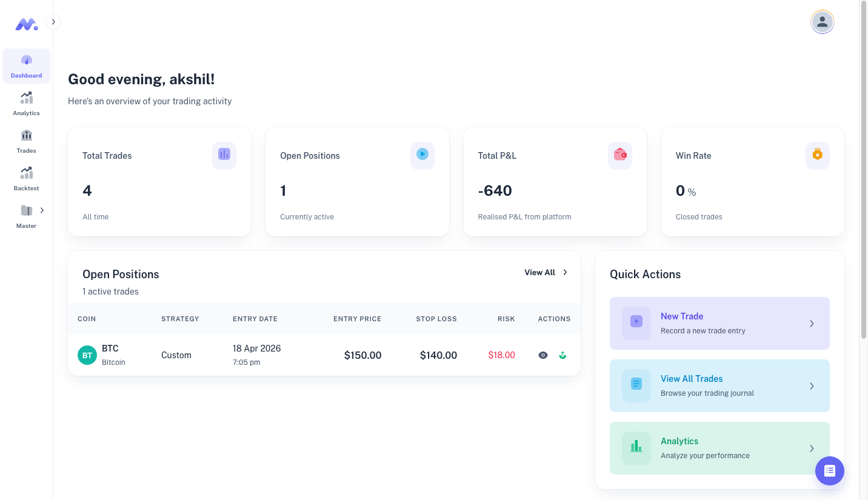Click the $140.00 stop loss value
The image size is (868, 500).
(438, 355)
